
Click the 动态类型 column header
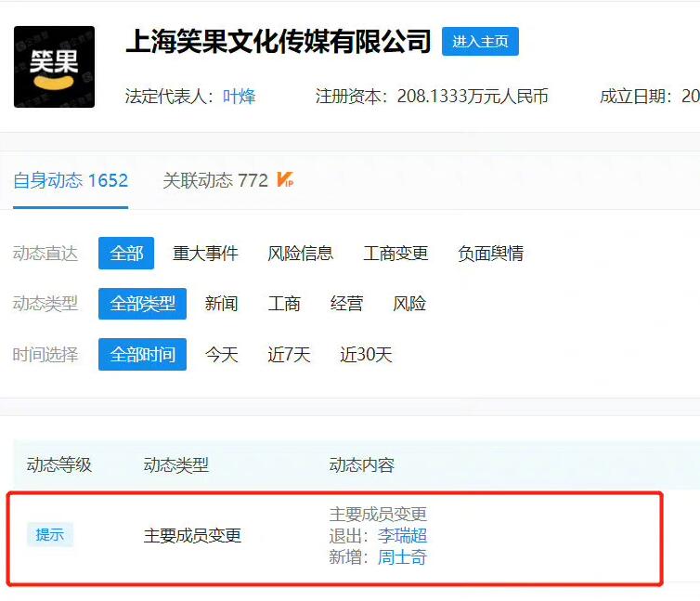[x=176, y=465]
